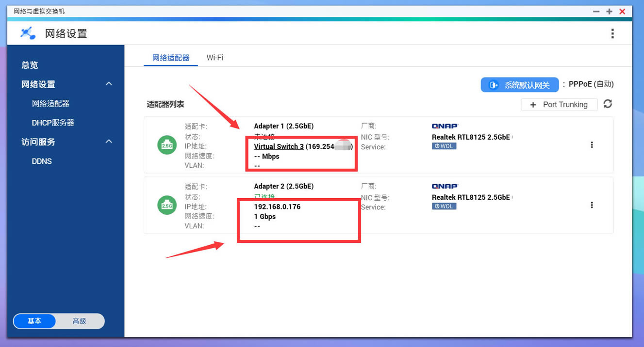Click the 已连接 status of Adapter 2
This screenshot has width=644, height=347.
(x=264, y=197)
